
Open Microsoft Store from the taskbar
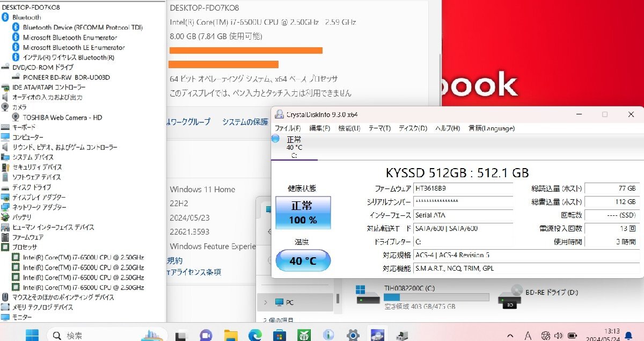279,336
